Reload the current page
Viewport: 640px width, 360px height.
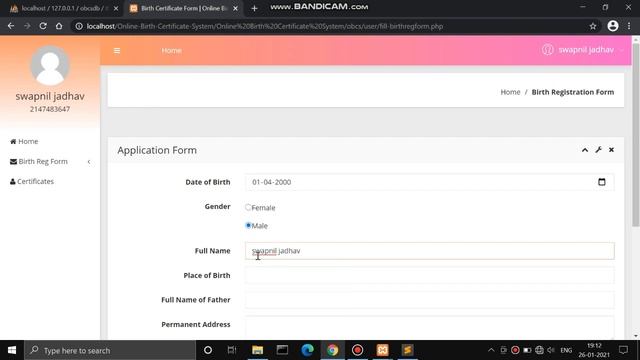coord(43,26)
